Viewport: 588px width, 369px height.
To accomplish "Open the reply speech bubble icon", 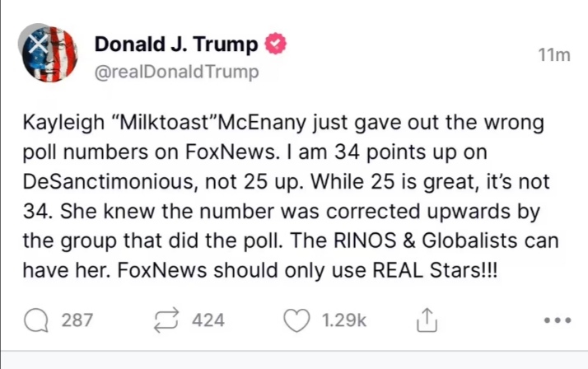I will 35,320.
